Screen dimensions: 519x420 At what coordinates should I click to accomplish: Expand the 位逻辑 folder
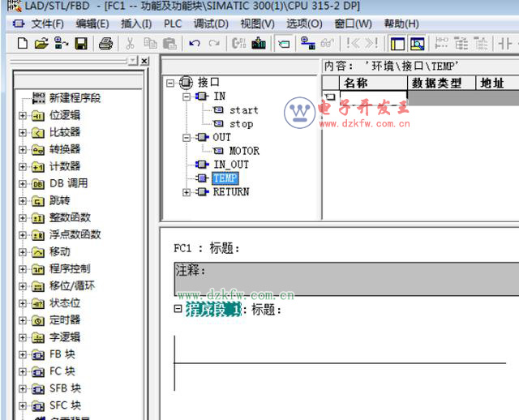pos(23,115)
